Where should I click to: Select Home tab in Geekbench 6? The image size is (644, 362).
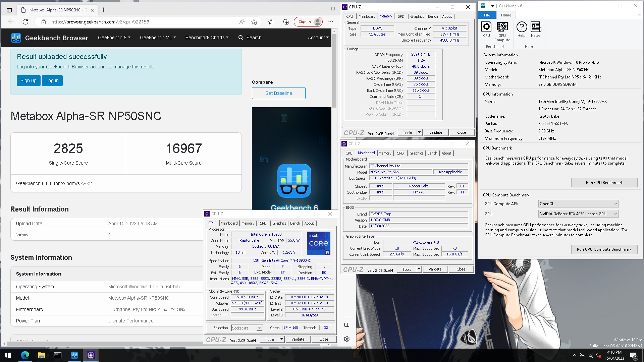506,15
